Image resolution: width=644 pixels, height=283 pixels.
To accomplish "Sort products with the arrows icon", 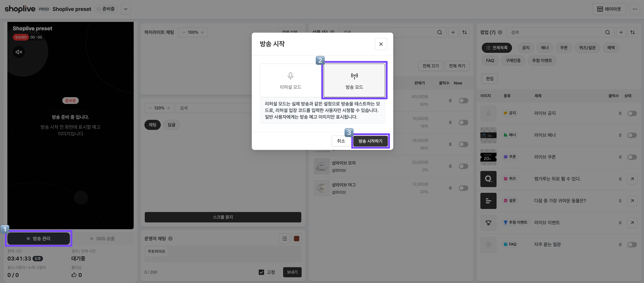I will pos(465,32).
